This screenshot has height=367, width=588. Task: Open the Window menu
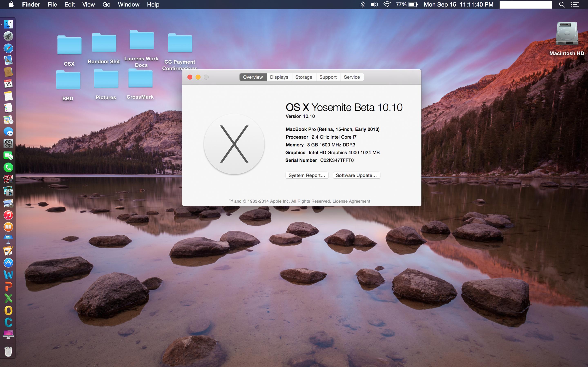[x=128, y=4]
